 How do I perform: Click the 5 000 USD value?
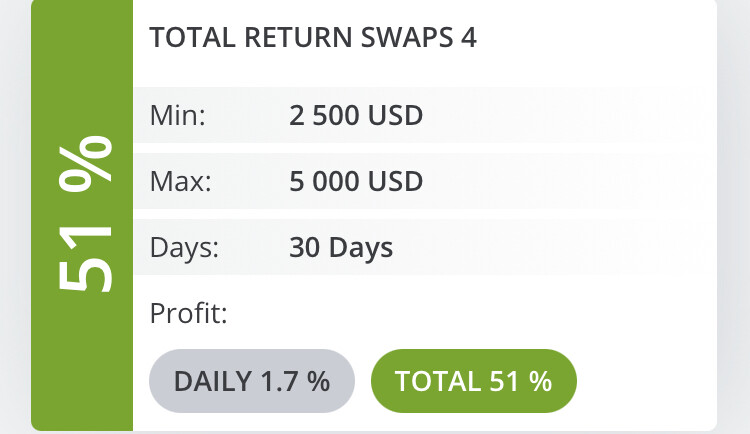pos(356,181)
